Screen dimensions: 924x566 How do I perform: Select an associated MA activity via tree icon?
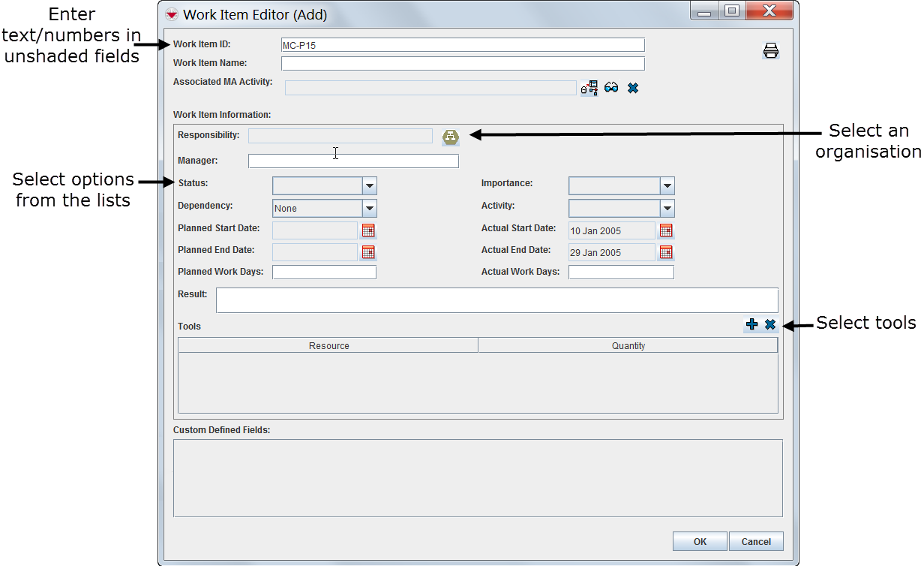(589, 88)
